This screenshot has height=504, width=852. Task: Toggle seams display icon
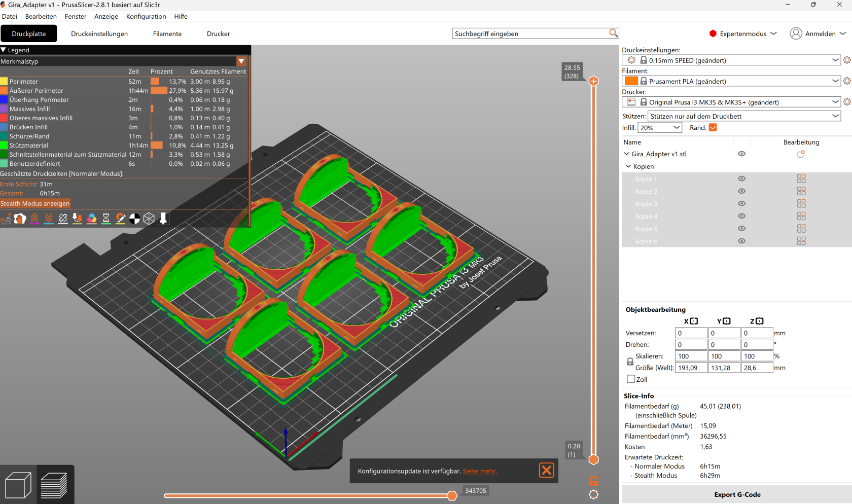(x=63, y=219)
